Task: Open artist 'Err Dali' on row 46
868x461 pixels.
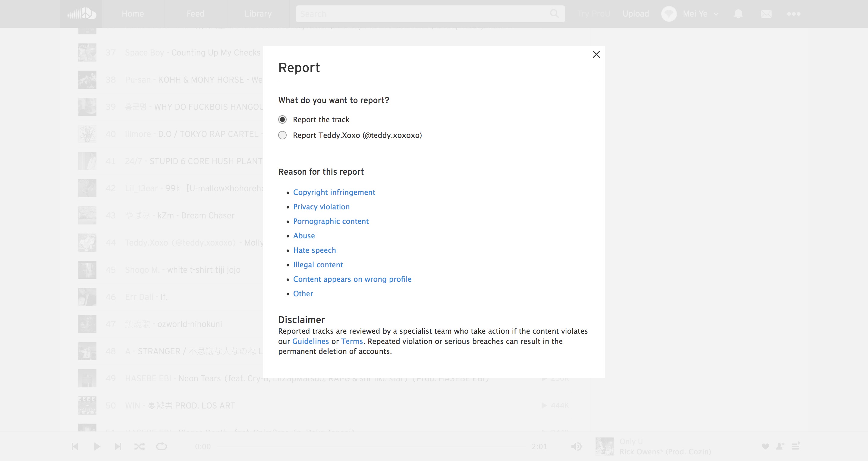Action: click(x=139, y=297)
